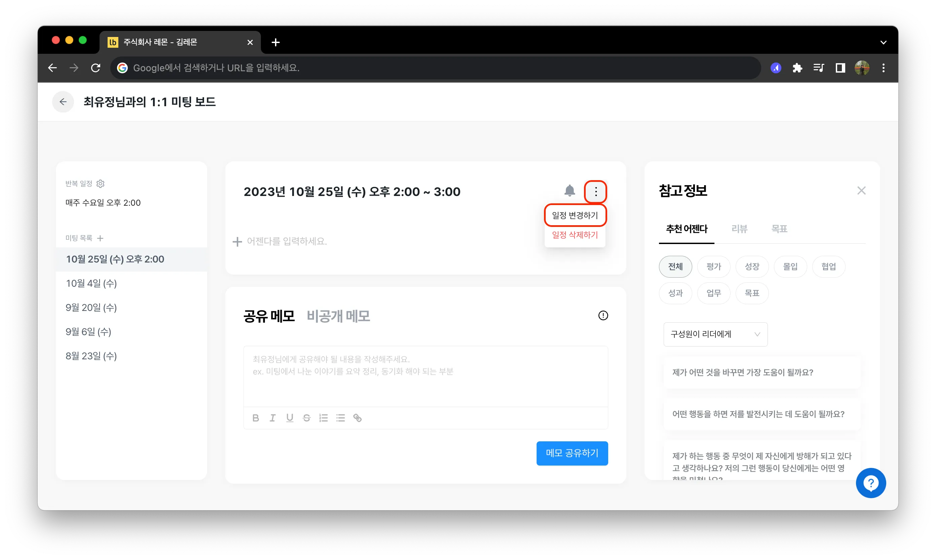Add a new meeting with the plus icon next to 미팅 목록
Screen dimensions: 936x560
100,238
